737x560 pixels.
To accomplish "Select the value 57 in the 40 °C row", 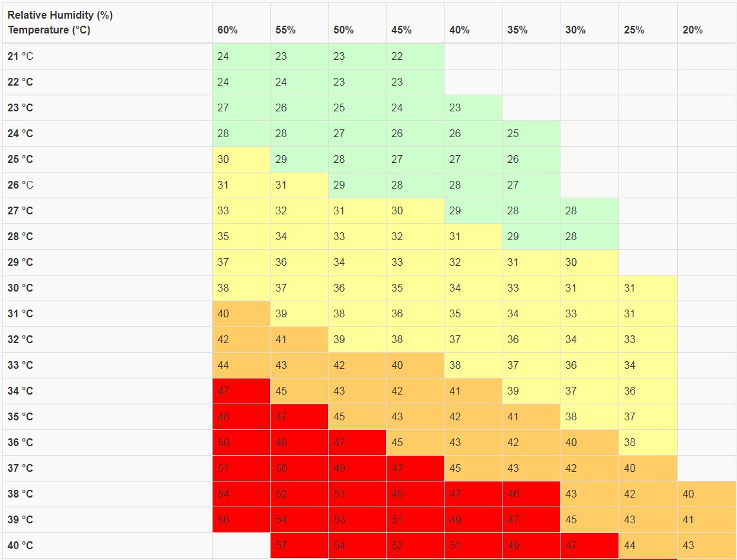I will 282,546.
